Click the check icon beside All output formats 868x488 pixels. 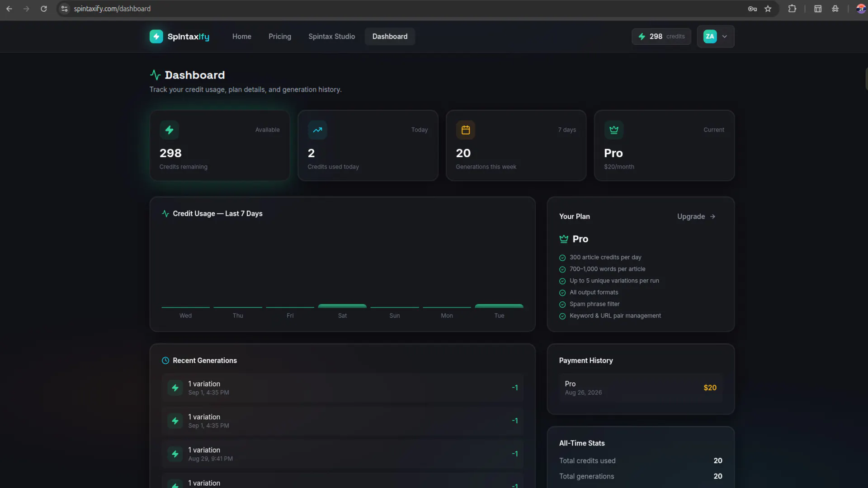[x=562, y=293]
